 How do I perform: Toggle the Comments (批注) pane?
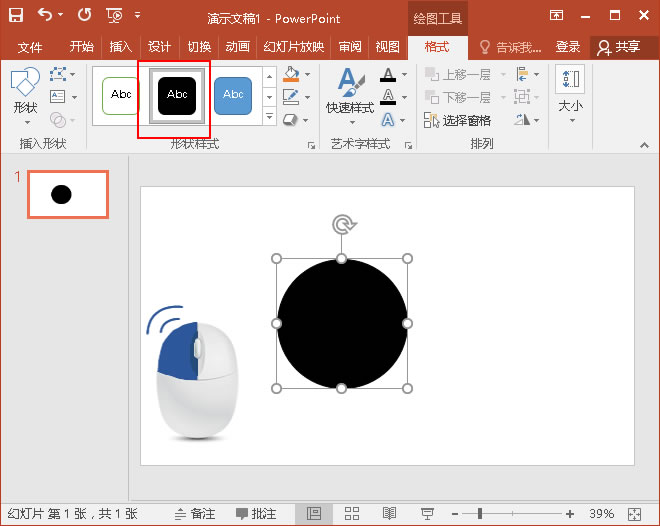point(256,513)
